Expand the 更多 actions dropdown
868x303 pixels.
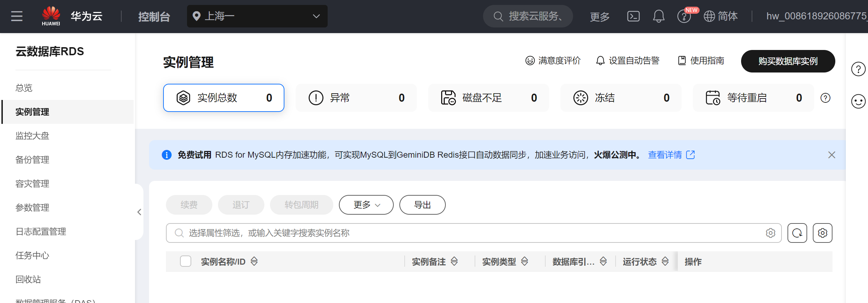(x=366, y=205)
